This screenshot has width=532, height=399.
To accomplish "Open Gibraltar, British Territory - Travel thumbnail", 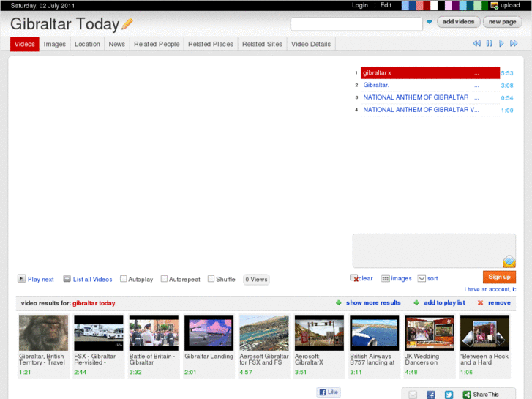I will point(43,332).
